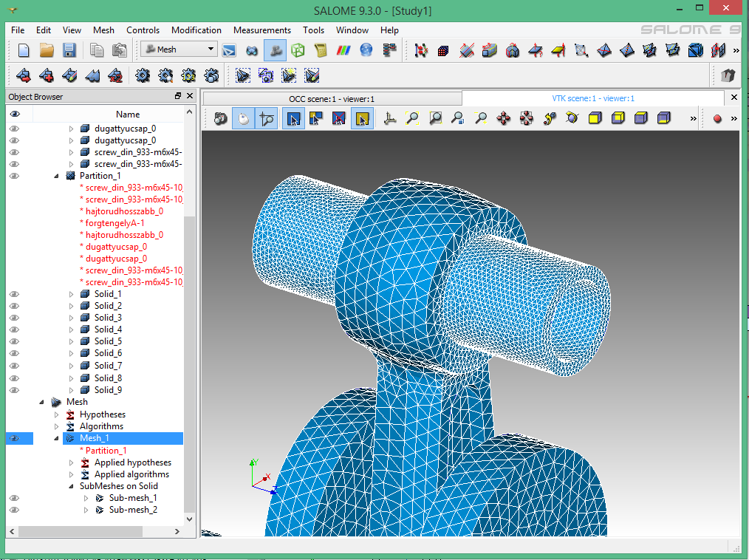The image size is (749, 560).
Task: Save the study with the floppy icon
Action: coord(69,50)
